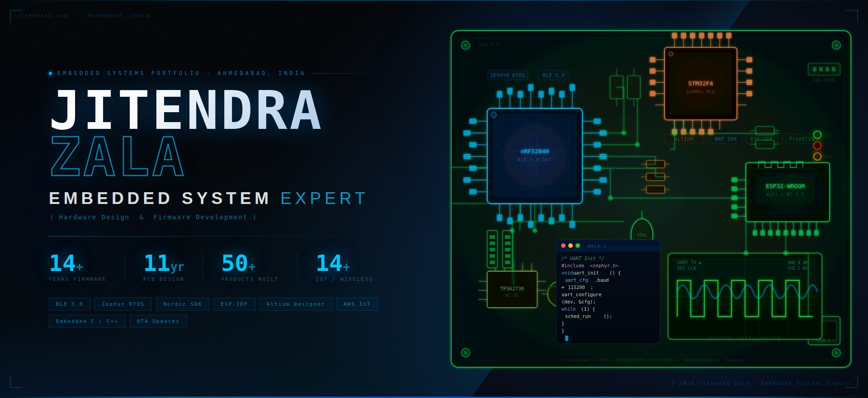Click the red close dot on code window
Image resolution: width=868 pixels, height=398 pixels.
[563, 246]
